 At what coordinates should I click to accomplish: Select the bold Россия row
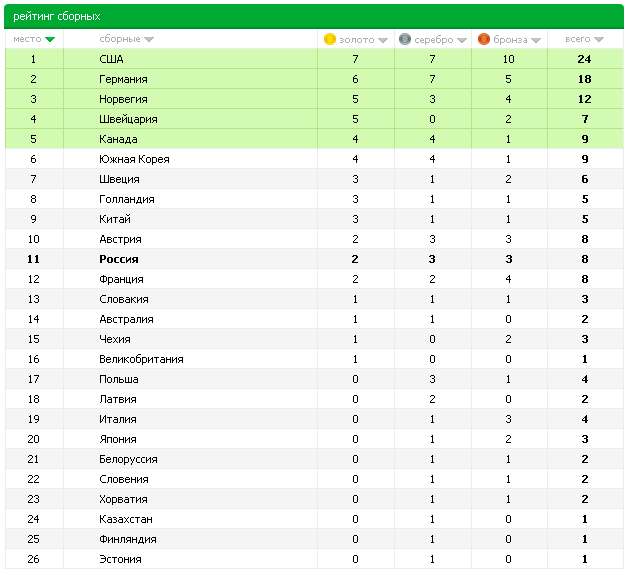(x=314, y=259)
